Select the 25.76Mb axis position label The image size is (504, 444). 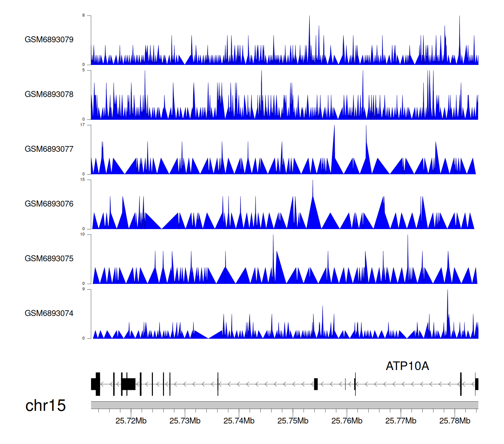(x=347, y=421)
